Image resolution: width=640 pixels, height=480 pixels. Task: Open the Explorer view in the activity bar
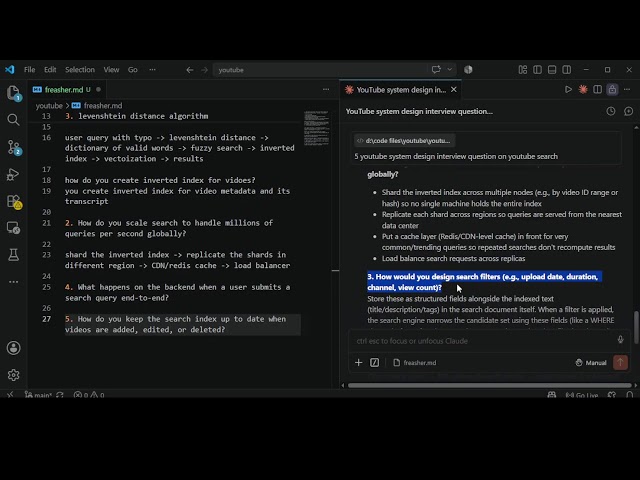click(x=13, y=93)
